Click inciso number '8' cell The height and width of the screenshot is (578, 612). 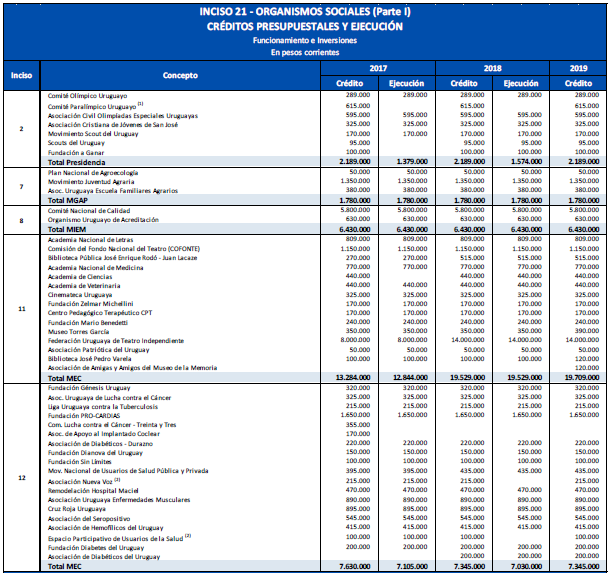21,221
